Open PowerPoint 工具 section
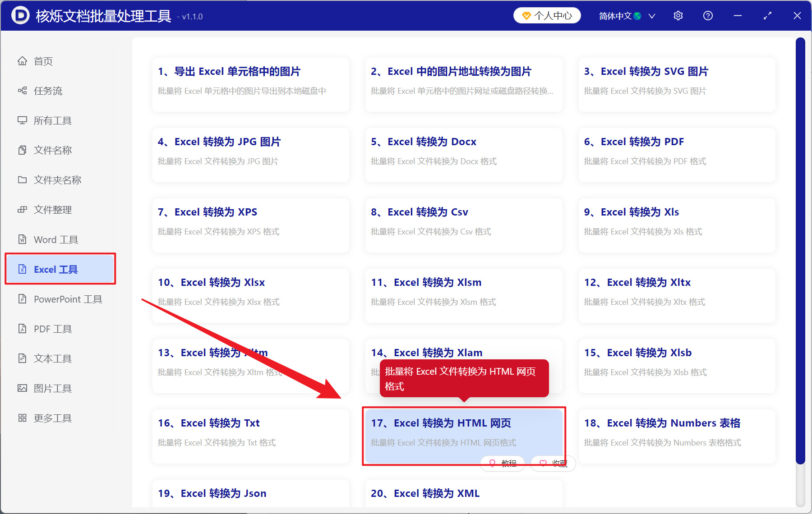This screenshot has height=514, width=812. point(68,299)
